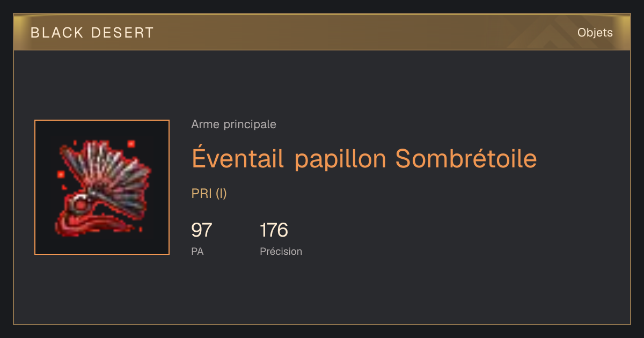Click the red sparkle above the fan

[x=130, y=144]
